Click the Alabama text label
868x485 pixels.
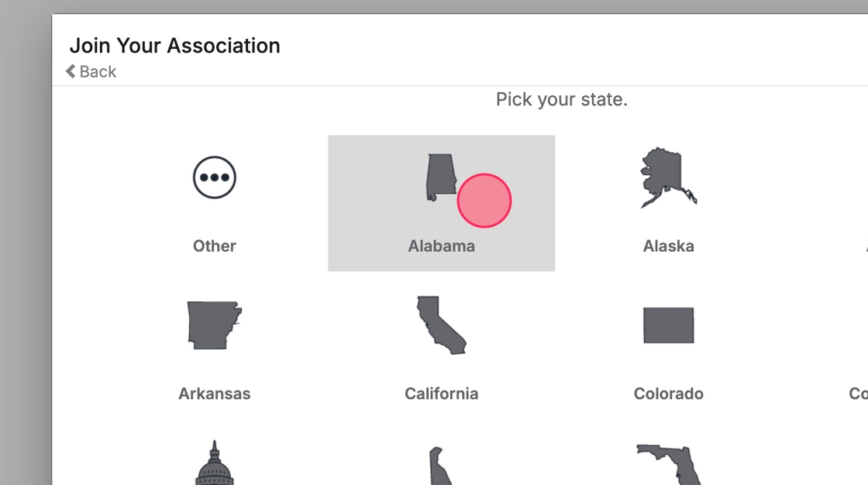441,246
